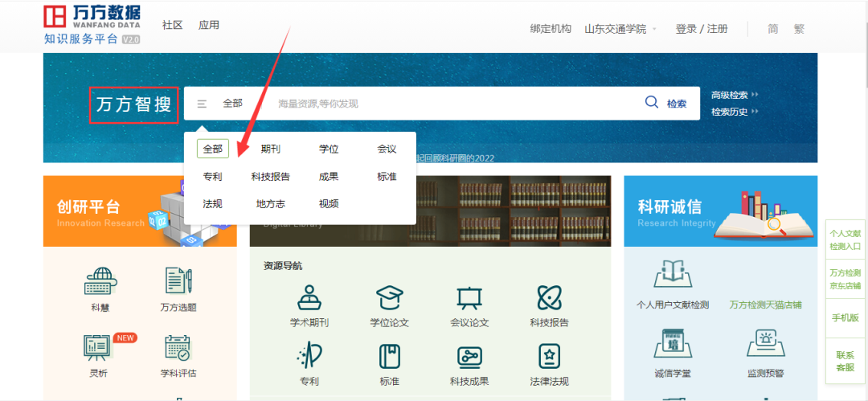
Task: Open the 科技报告 atom icon
Action: [549, 297]
